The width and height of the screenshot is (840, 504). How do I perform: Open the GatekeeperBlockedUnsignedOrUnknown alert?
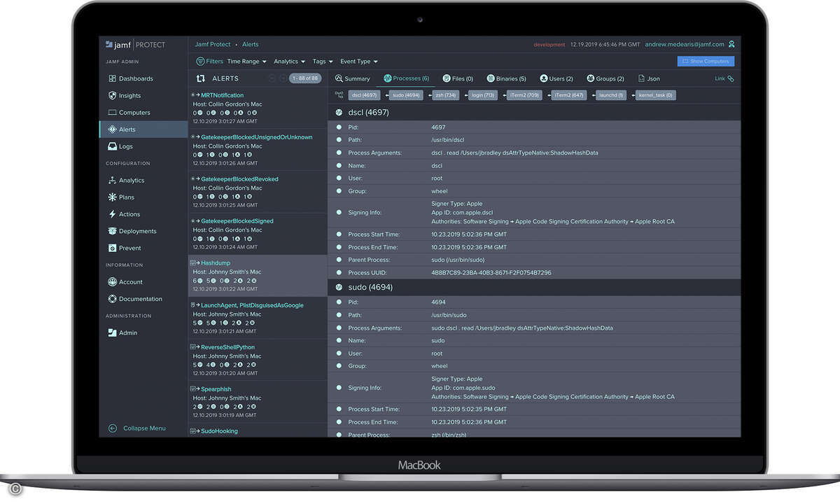click(x=256, y=137)
